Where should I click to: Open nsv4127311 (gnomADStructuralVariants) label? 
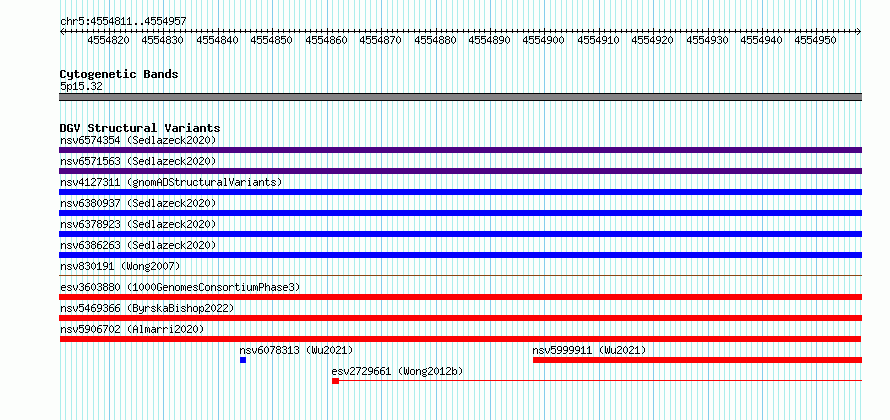(171, 182)
